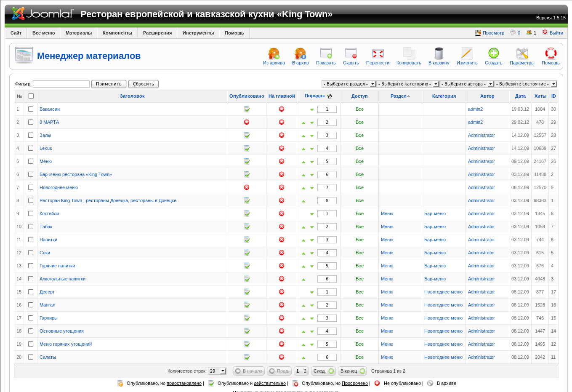Click the order input for 'Алкогольные напитки'
This screenshot has height=392, width=572.
[327, 279]
